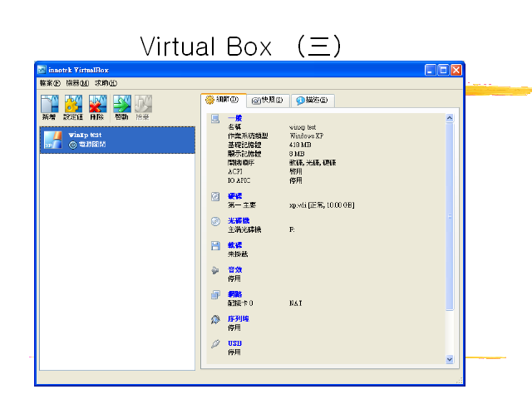
Task: Click the details scrollbar down arrow
Action: pos(450,359)
